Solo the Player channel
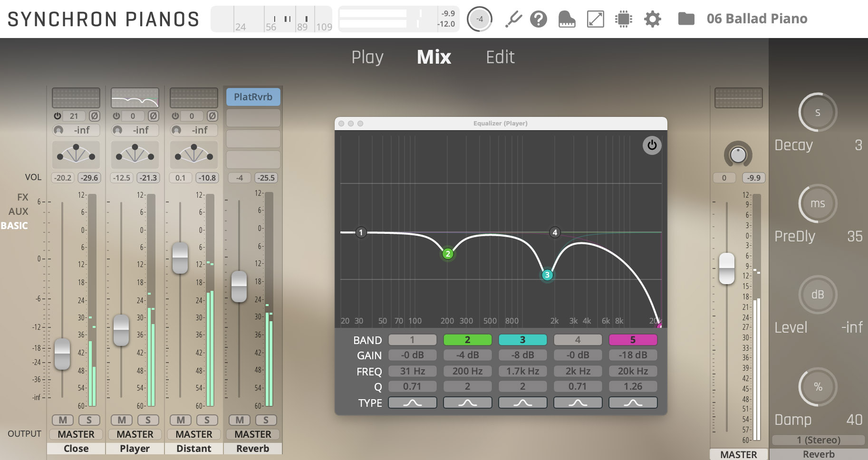 (148, 420)
